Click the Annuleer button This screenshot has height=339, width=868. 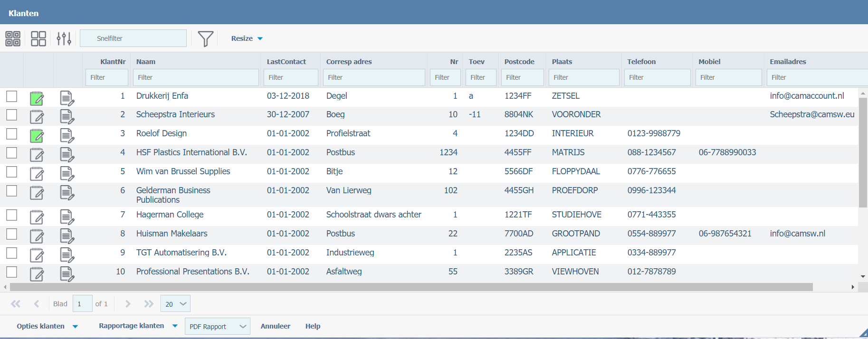coord(275,326)
